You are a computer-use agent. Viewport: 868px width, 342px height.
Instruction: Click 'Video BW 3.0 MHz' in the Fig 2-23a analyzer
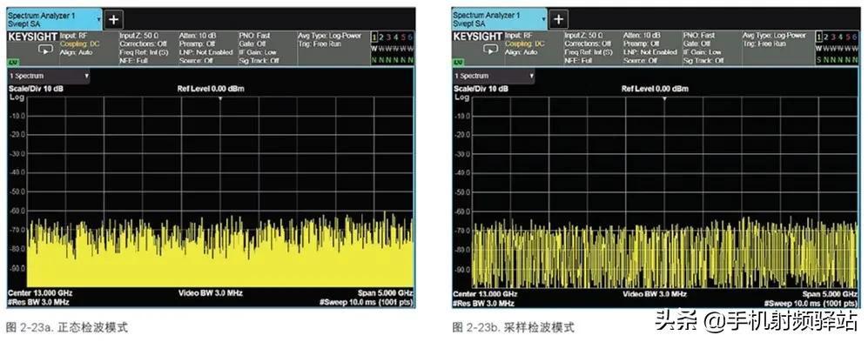pos(211,292)
